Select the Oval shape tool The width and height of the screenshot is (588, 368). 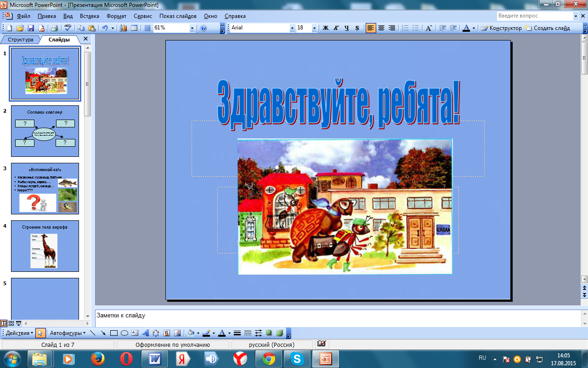pos(124,333)
